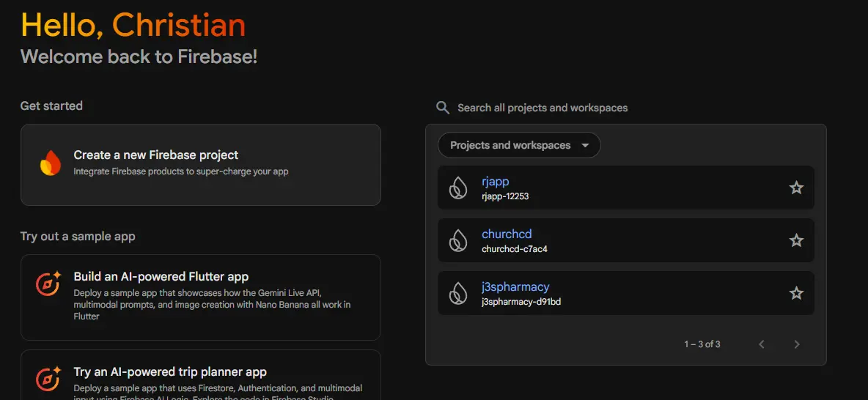Click the compass icon on the Flutter app card
The image size is (868, 400).
[48, 284]
